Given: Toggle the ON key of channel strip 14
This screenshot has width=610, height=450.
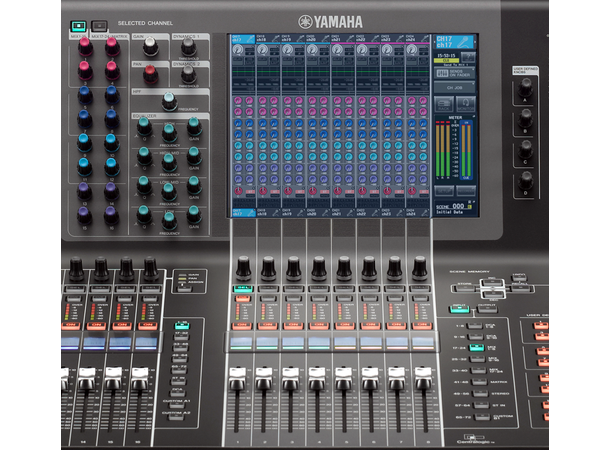Looking at the screenshot, I should click(96, 325).
